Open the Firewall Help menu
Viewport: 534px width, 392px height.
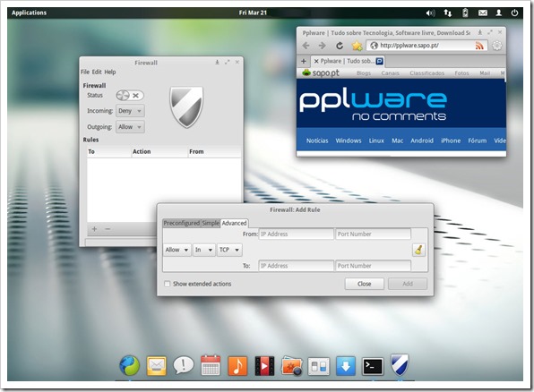pos(110,72)
